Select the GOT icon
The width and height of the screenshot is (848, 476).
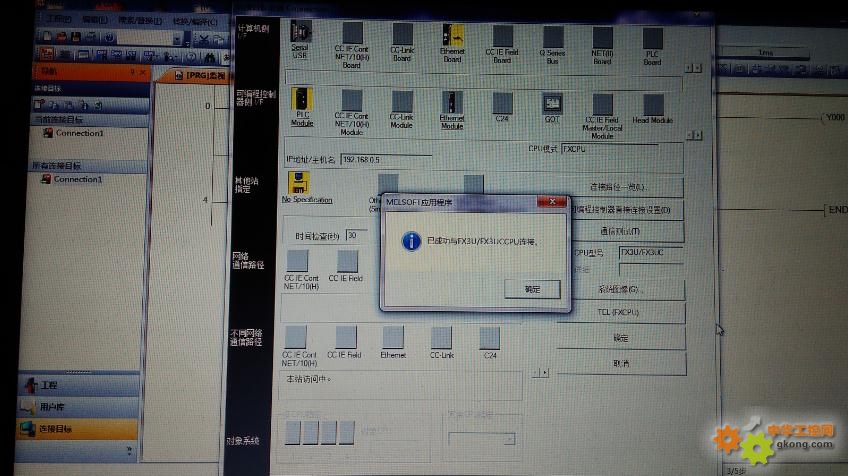(552, 104)
